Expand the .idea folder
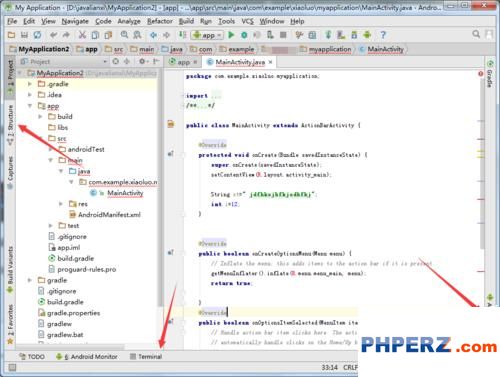The width and height of the screenshot is (500, 377). point(30,95)
